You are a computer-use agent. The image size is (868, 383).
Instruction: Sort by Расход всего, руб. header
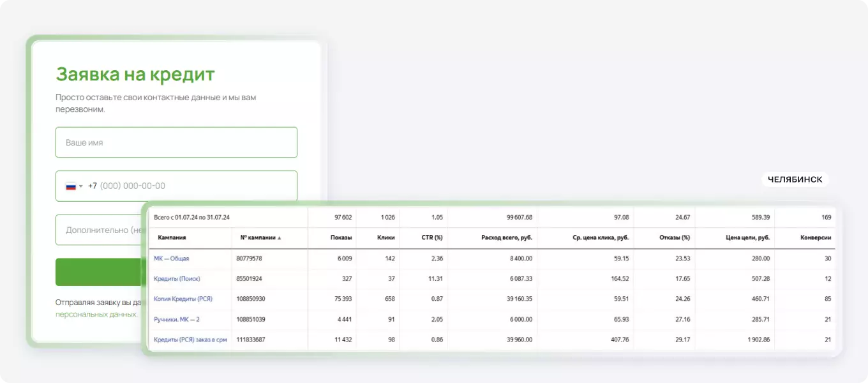pos(507,237)
